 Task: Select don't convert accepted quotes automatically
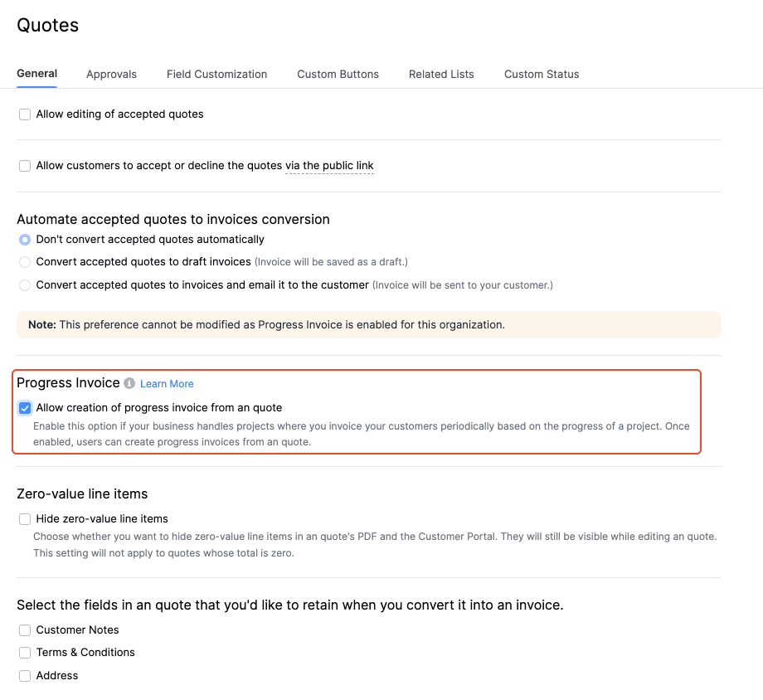[x=24, y=239]
